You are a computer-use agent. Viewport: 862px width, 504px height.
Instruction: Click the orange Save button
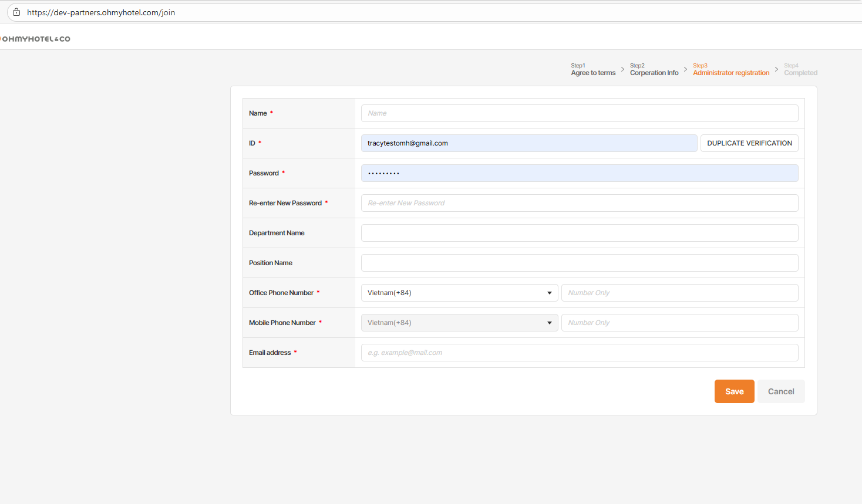pos(734,391)
